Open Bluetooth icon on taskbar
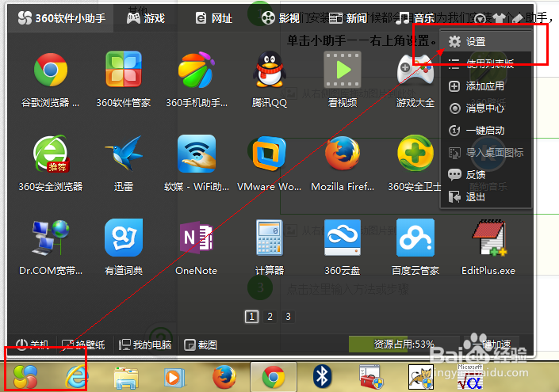The image size is (559, 392). coord(322,377)
